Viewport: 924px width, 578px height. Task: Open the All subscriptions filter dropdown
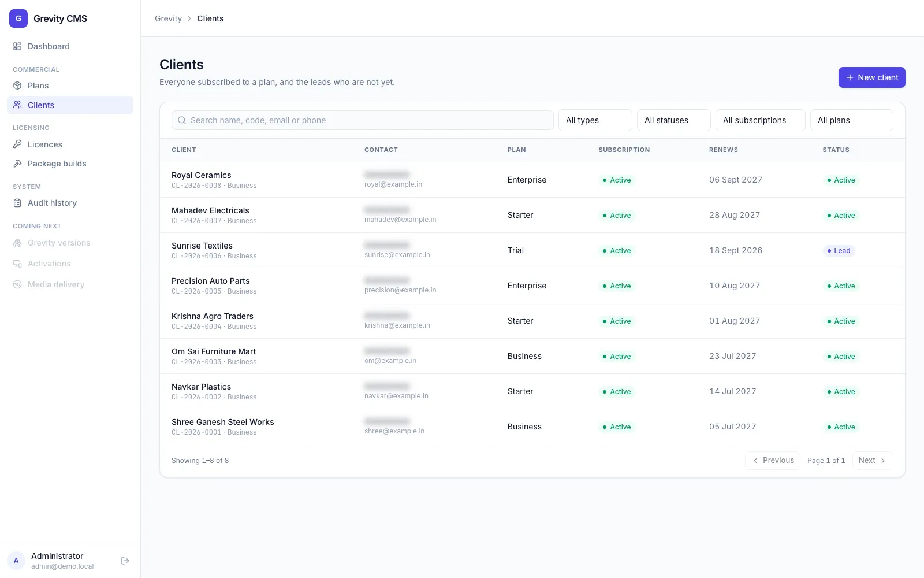[x=760, y=120]
